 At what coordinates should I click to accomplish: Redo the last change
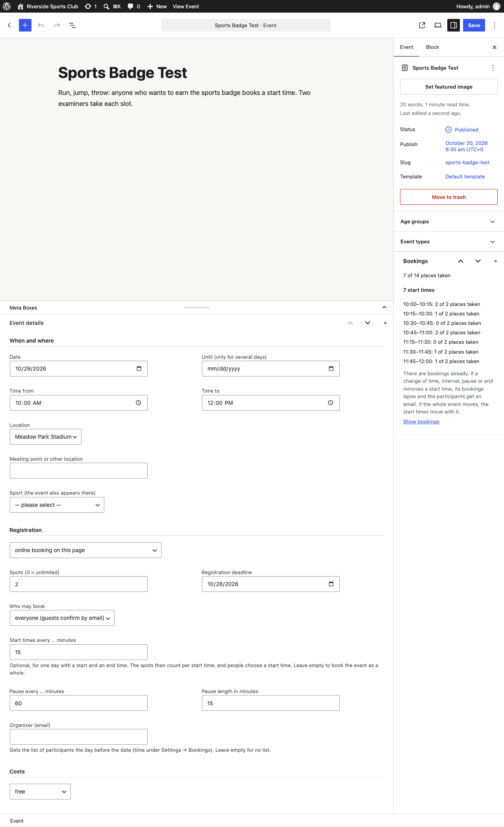tap(57, 25)
